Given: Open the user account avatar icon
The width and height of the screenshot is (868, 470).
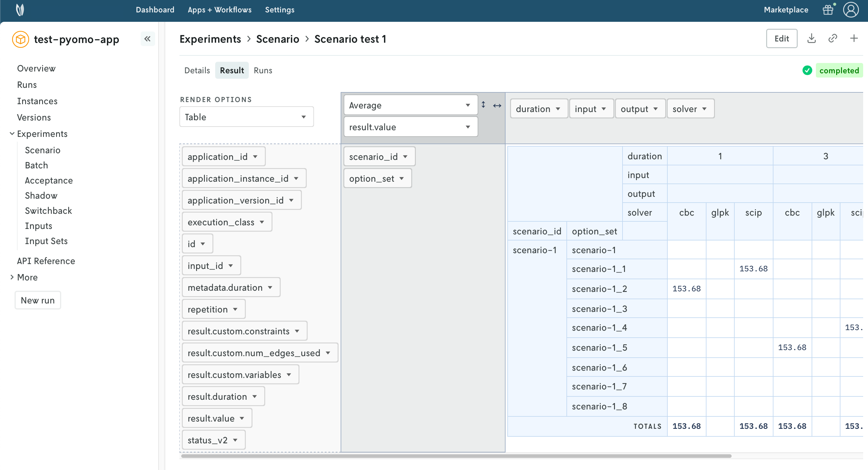Looking at the screenshot, I should click(850, 10).
